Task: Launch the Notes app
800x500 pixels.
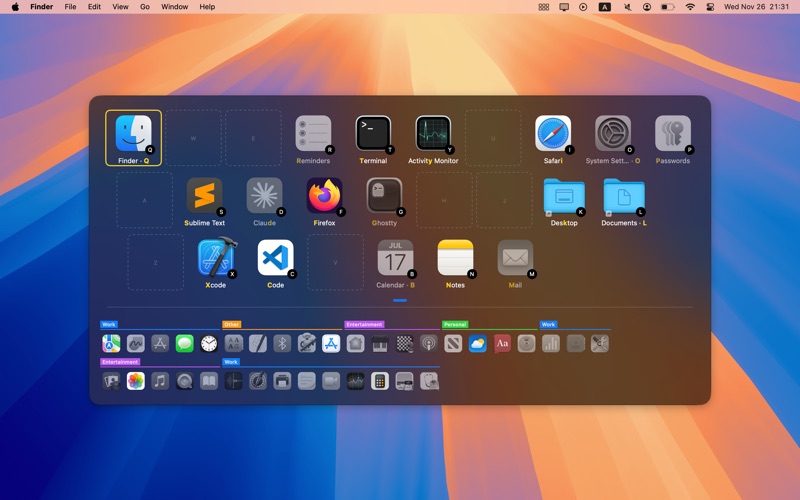Action: (x=455, y=262)
